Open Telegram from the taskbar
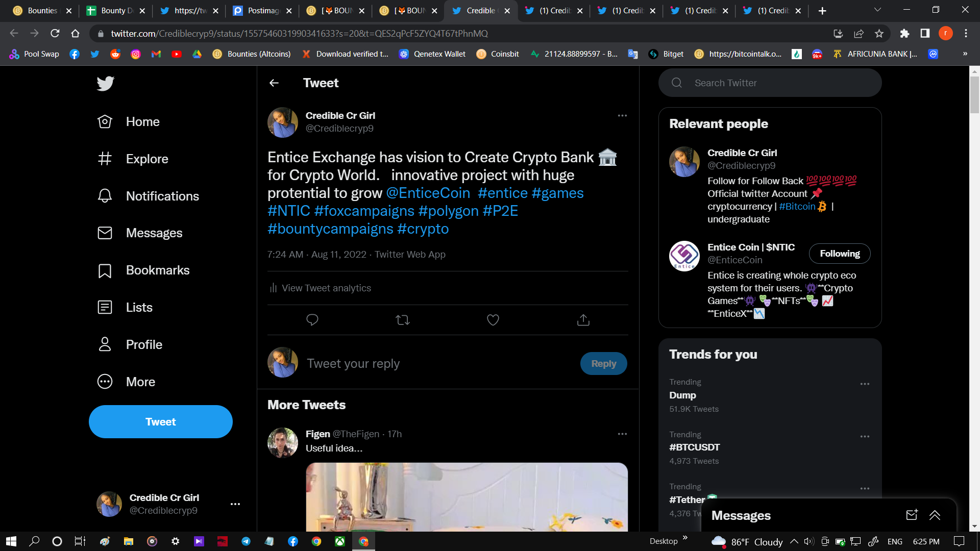This screenshot has width=980, height=551. click(x=246, y=541)
